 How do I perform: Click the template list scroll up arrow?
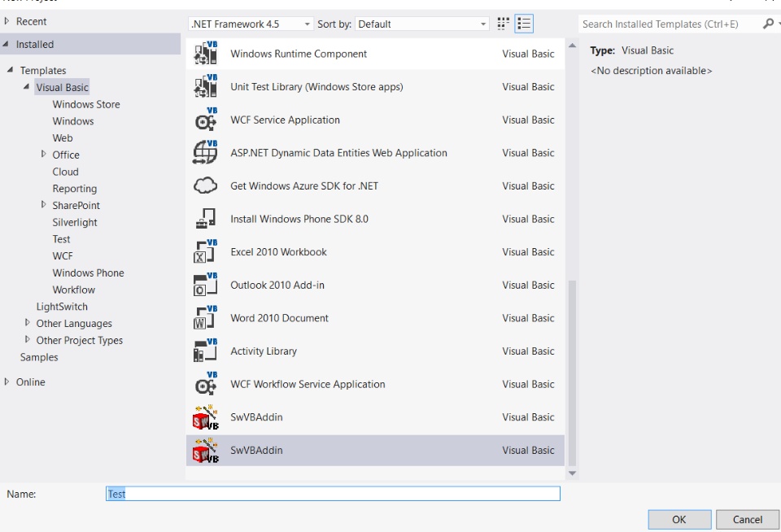tap(572, 46)
